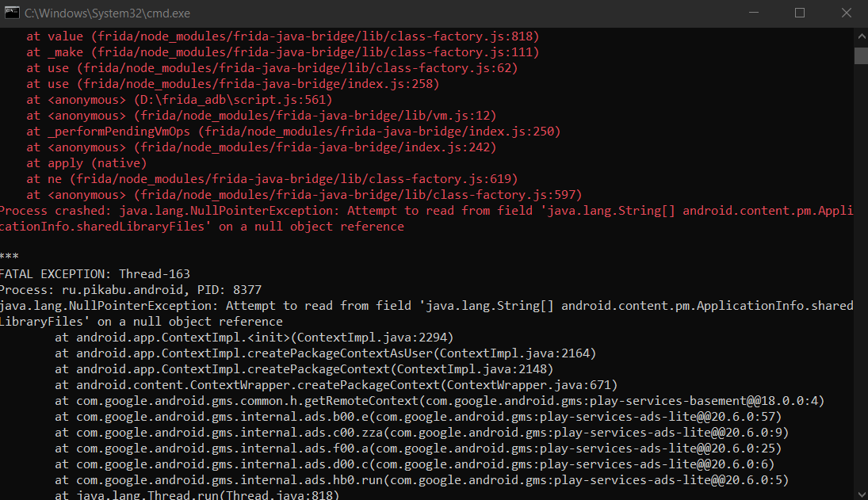Screen dimensions: 868x500
Task: Click the window title text C:\Windows\System32\cmd.exe
Action: pyautogui.click(x=107, y=13)
